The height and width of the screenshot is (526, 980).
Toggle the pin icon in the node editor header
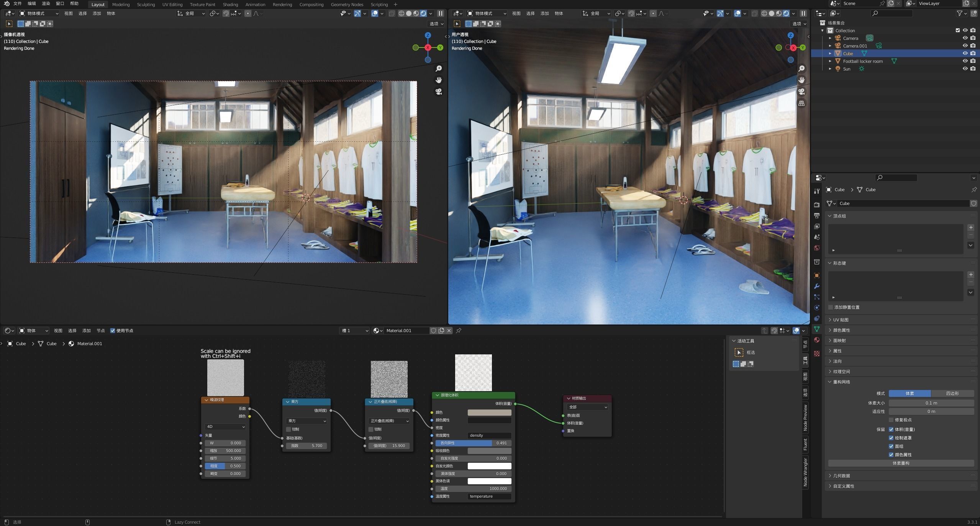pos(459,330)
